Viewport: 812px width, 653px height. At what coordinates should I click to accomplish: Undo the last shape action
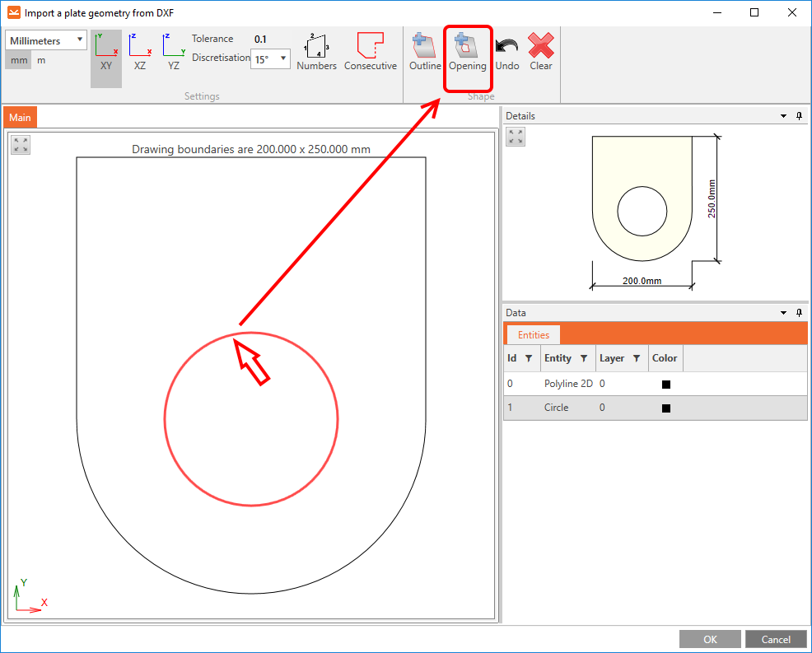coord(506,52)
